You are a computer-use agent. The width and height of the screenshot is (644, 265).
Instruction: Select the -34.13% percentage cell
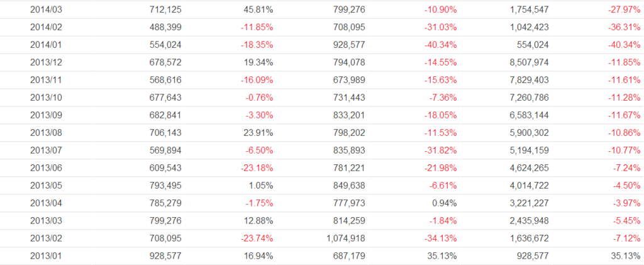click(x=440, y=239)
